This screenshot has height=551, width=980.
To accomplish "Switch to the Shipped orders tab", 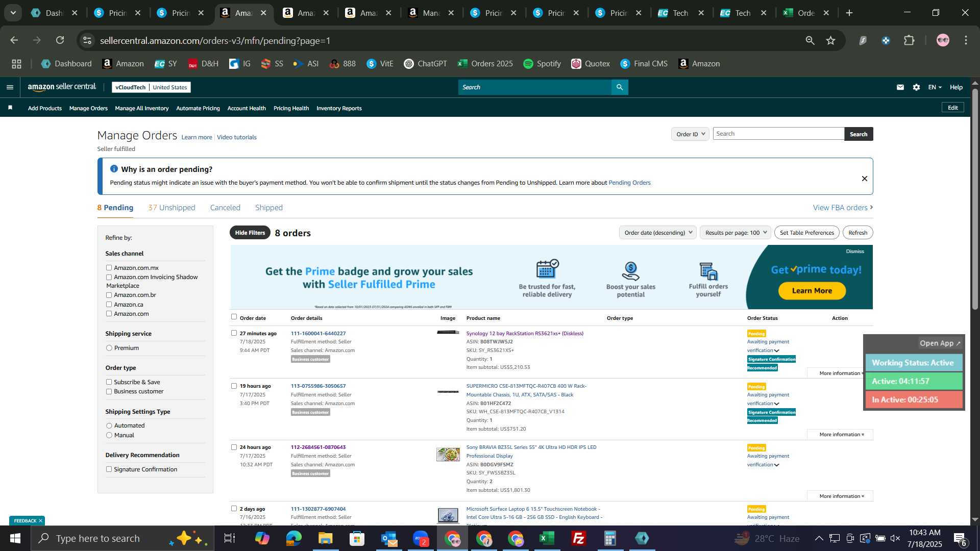I will pyautogui.click(x=269, y=208).
